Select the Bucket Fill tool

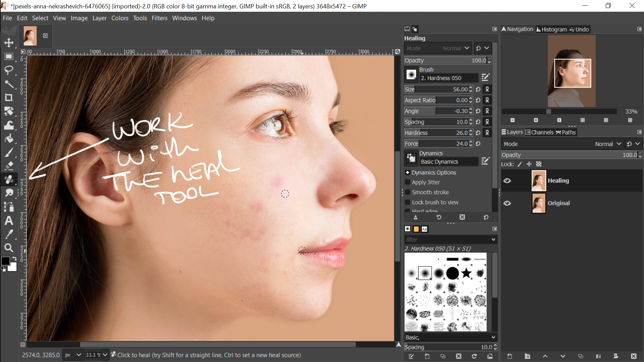tap(9, 138)
